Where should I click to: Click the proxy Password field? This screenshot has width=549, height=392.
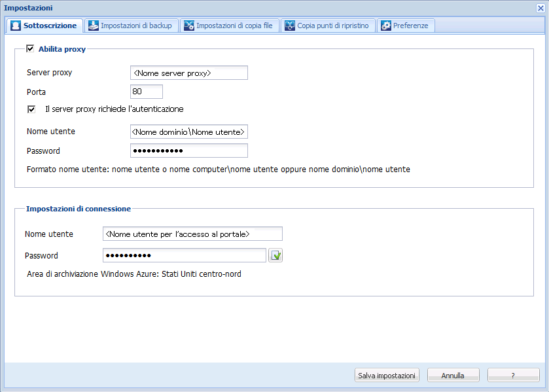pos(189,151)
